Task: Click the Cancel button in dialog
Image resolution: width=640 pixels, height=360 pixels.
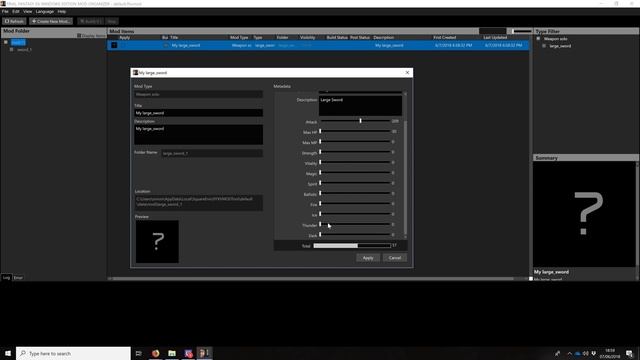Action: point(395,258)
